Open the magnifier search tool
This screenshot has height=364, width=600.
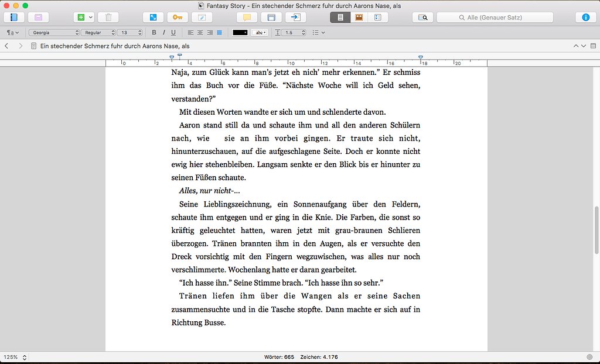click(x=424, y=18)
